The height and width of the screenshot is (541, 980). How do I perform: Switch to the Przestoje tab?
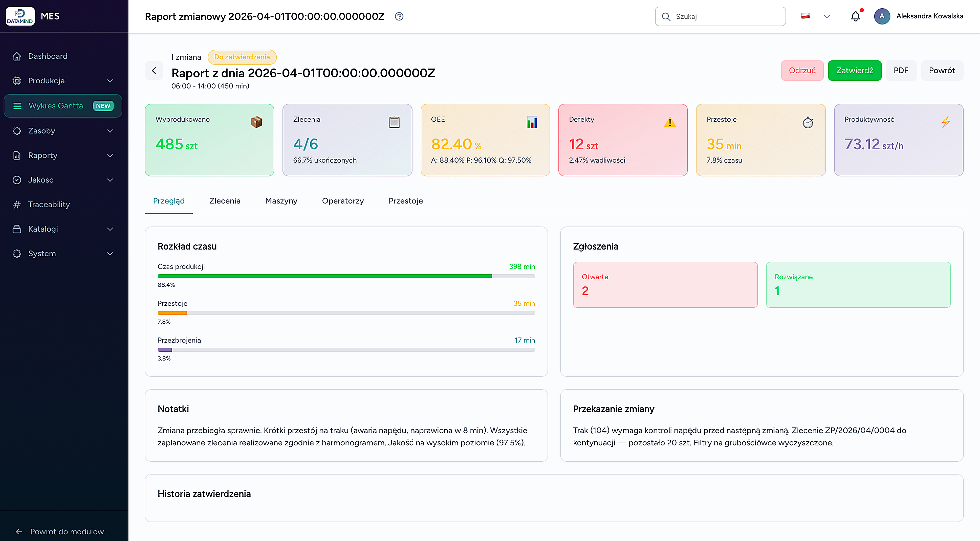pos(406,201)
